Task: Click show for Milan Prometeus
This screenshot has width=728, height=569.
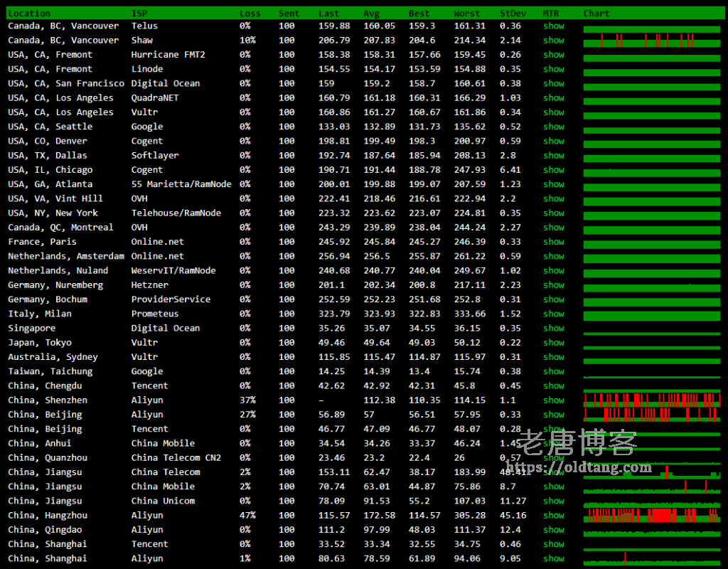Action: click(x=553, y=314)
